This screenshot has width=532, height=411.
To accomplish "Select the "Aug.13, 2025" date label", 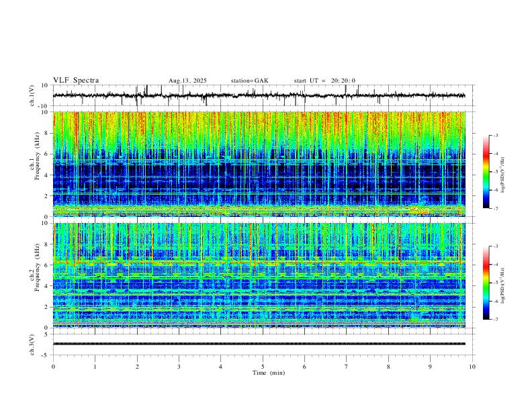I will 187,81.
